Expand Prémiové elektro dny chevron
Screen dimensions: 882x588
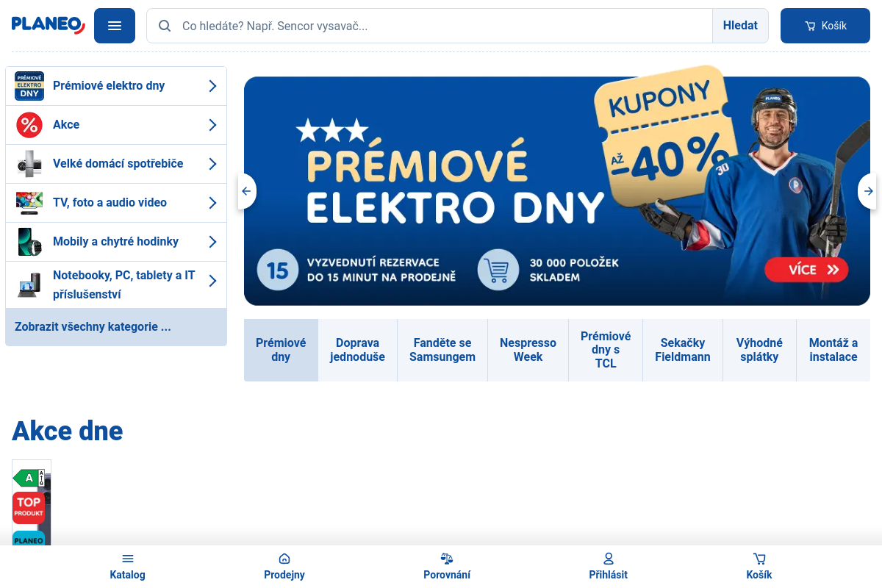[212, 86]
